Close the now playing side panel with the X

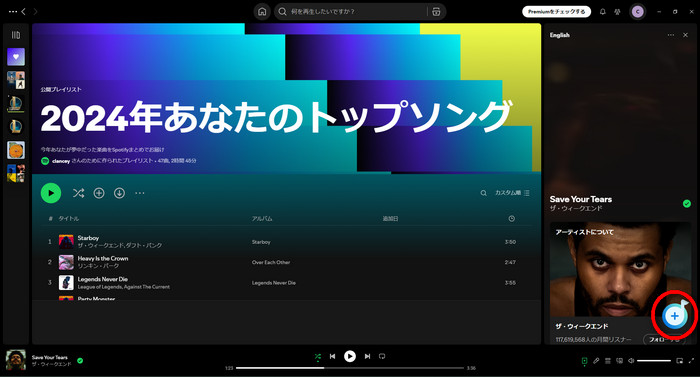coord(685,35)
